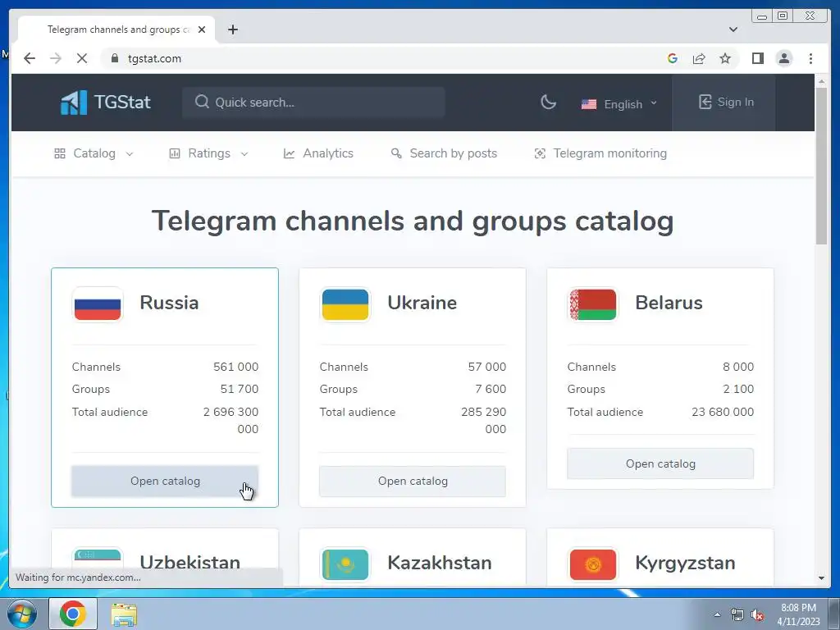Click the Russia card title

[x=169, y=303]
